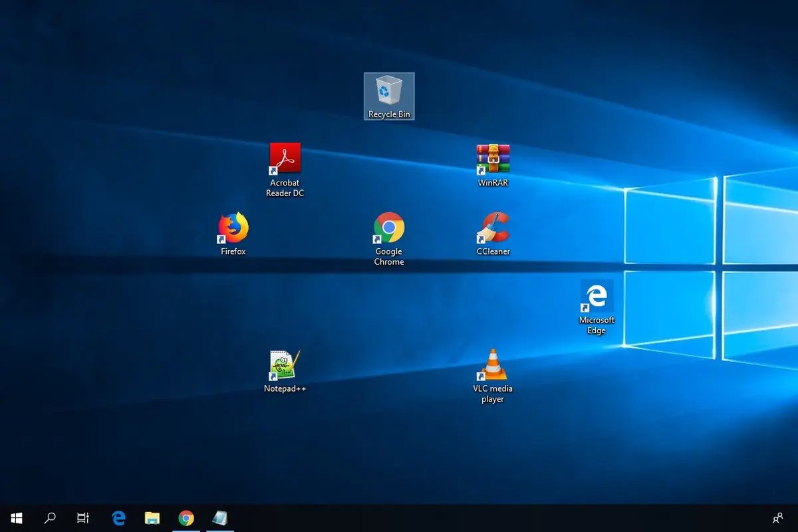Viewport: 798px width, 532px height.
Task: Click the "Acrobat Reader DC" label text
Action: pyautogui.click(x=285, y=188)
